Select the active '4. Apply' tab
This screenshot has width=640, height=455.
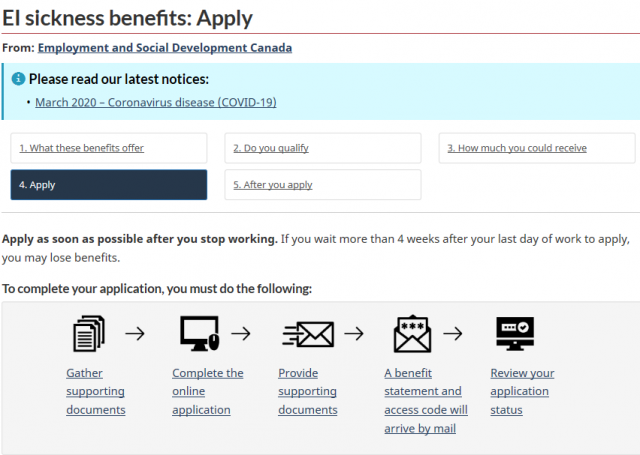pos(109,185)
